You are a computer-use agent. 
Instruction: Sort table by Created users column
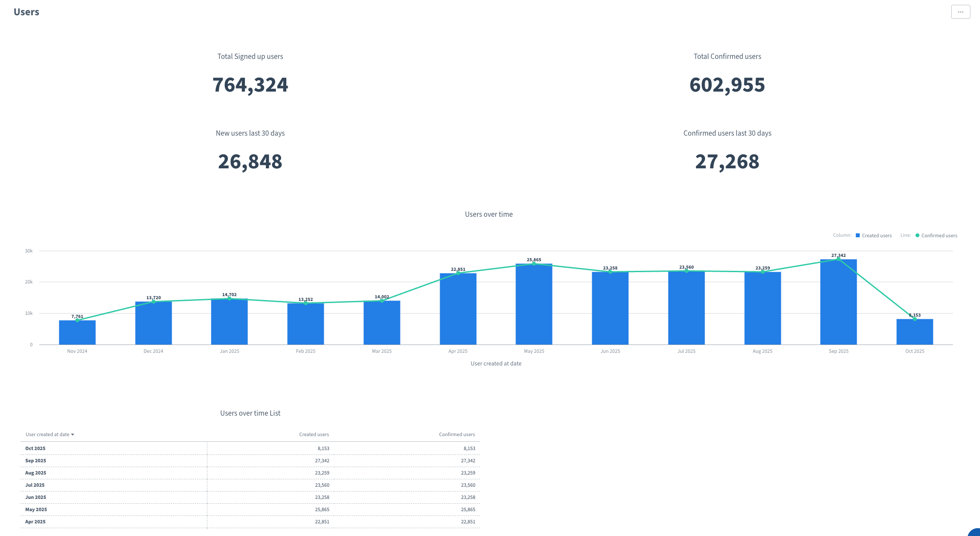pyautogui.click(x=314, y=434)
